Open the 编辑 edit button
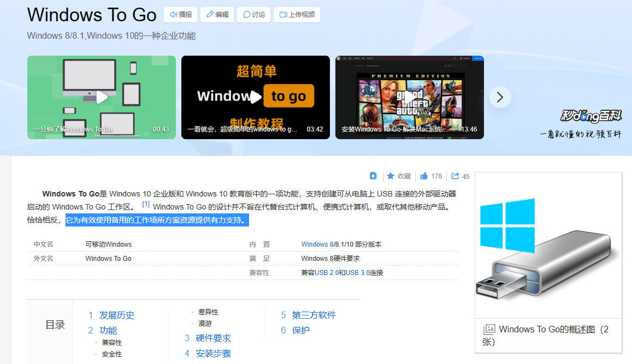The image size is (632, 364). pyautogui.click(x=217, y=15)
